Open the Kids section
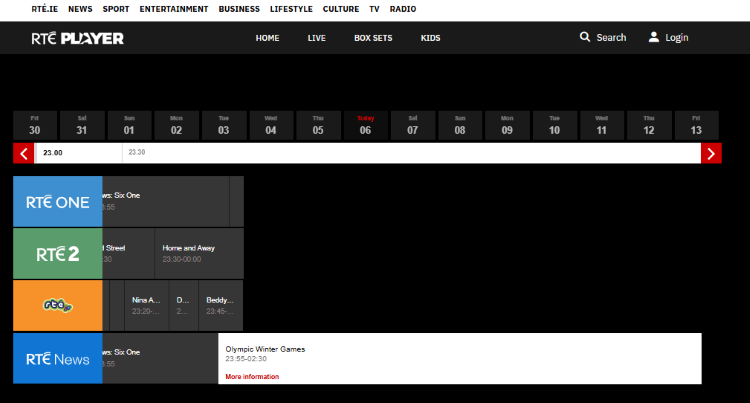This screenshot has width=750, height=403. pos(430,38)
